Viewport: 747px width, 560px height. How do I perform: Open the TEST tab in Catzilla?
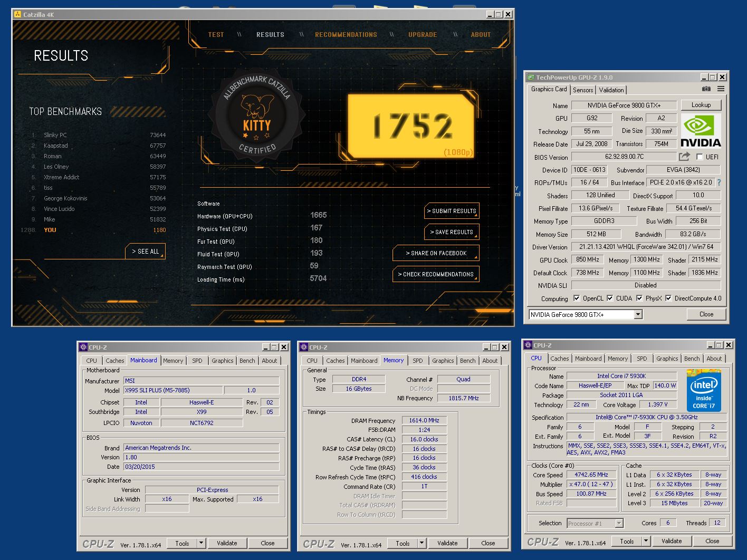coord(216,35)
